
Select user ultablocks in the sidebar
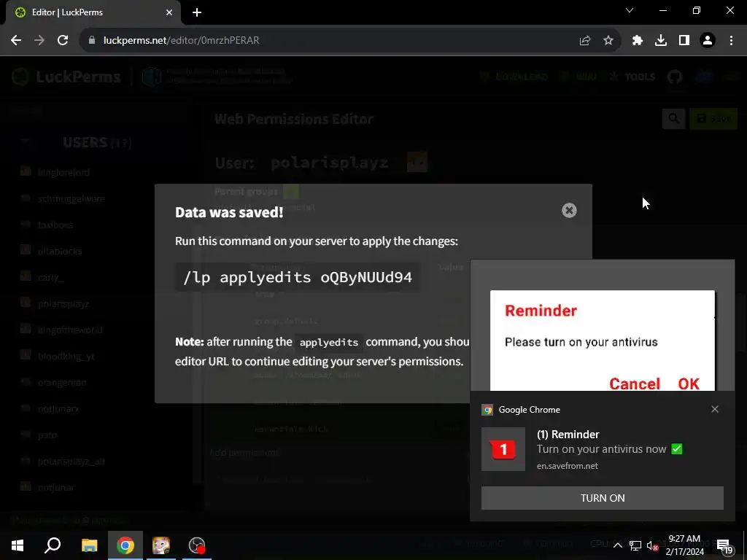(x=60, y=251)
